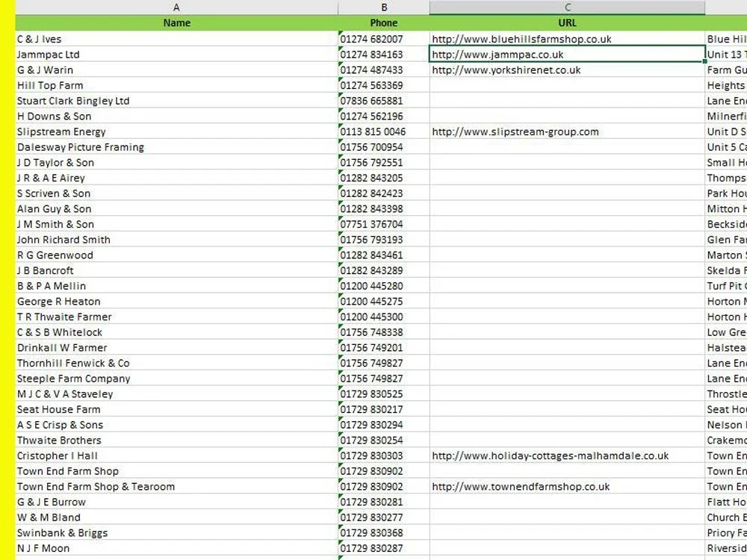Select phone number 01282 843205
Screen dimensions: 747x560
coord(383,178)
